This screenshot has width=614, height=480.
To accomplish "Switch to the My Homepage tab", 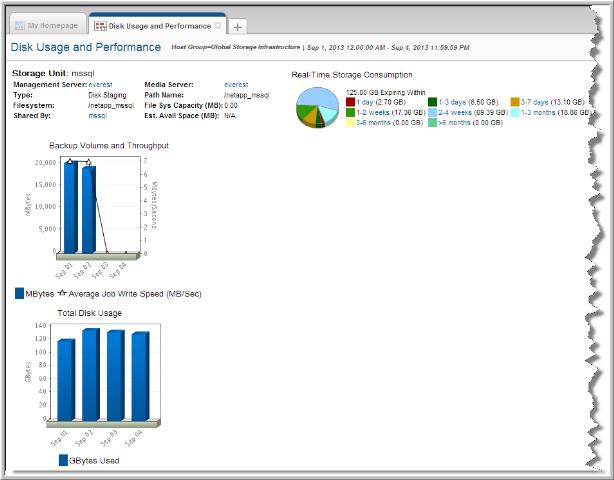I will click(46, 23).
